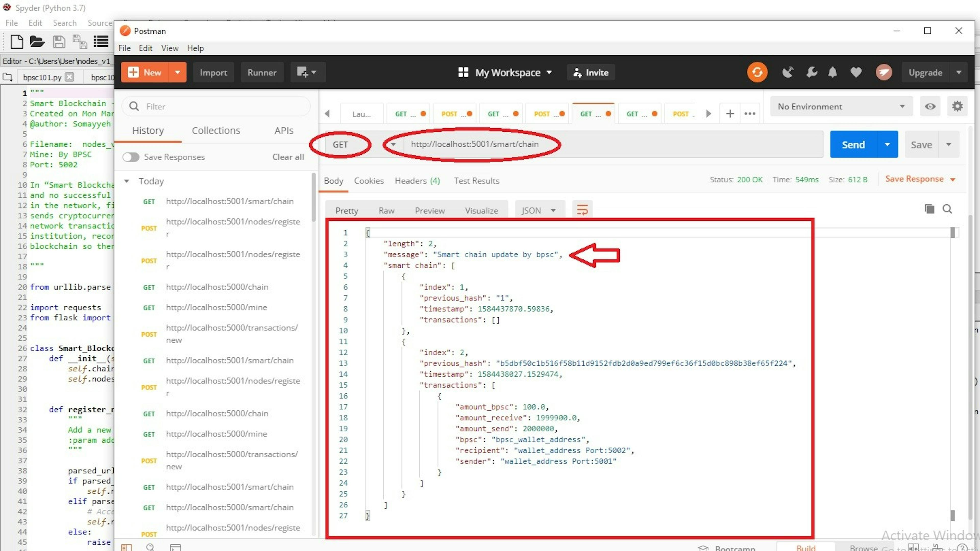Copy response with clipboard icon
Screen dimensions: 980x551
[929, 209]
